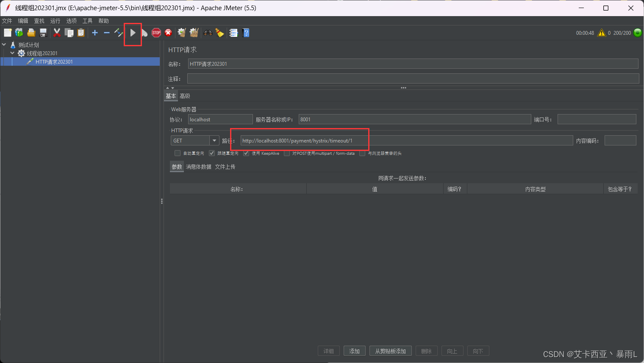This screenshot has height=363, width=644.
Task: Open the 编辑 menu
Action: pyautogui.click(x=23, y=21)
